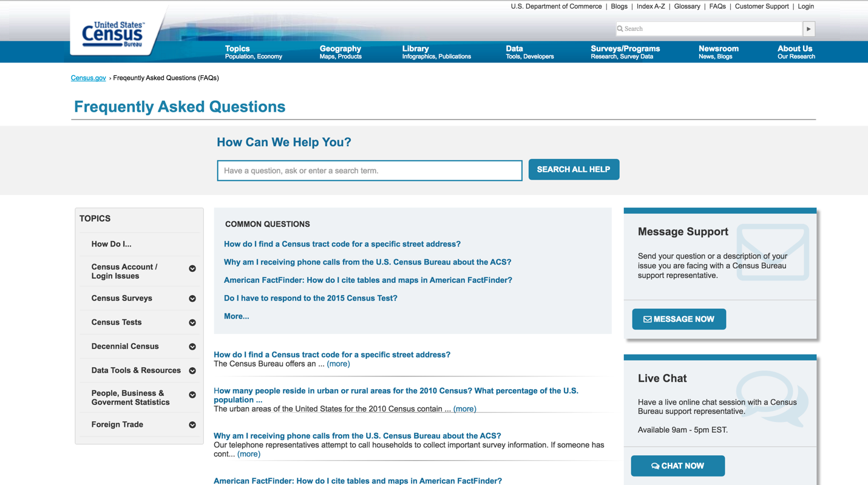868x485 pixels.
Task: Expand the Decennial Census topic chevron
Action: click(192, 347)
